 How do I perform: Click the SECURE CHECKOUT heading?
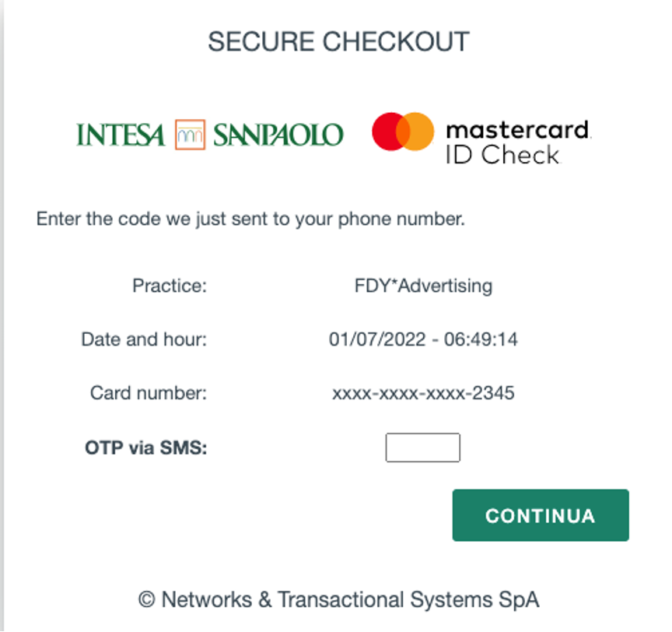click(x=338, y=41)
